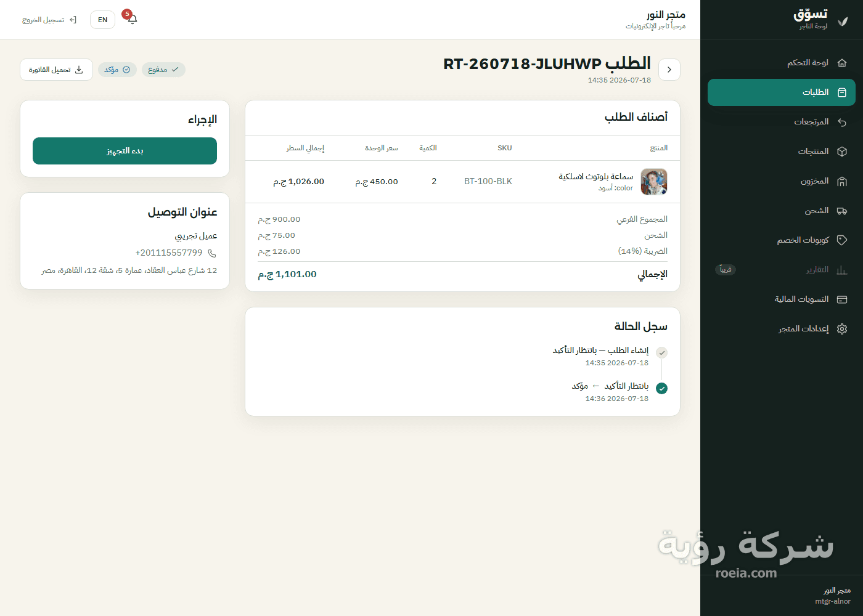
Task: Click phone number +201115557799
Action: pos(169,253)
